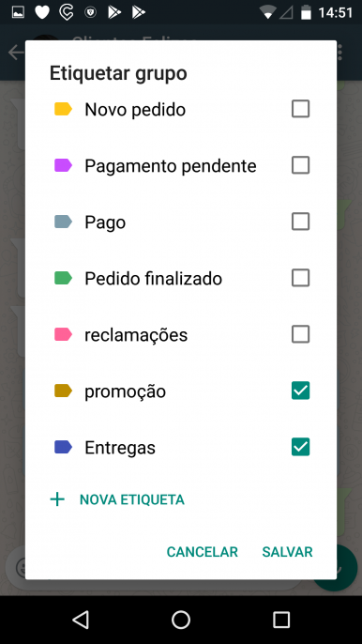Image resolution: width=362 pixels, height=644 pixels.
Task: Check the Novo pedido checkbox
Action: point(300,109)
